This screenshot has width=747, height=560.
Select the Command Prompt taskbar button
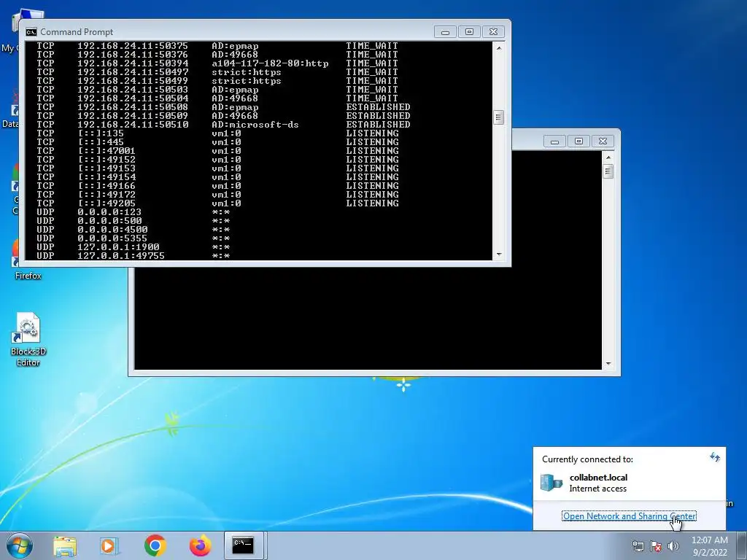click(244, 545)
